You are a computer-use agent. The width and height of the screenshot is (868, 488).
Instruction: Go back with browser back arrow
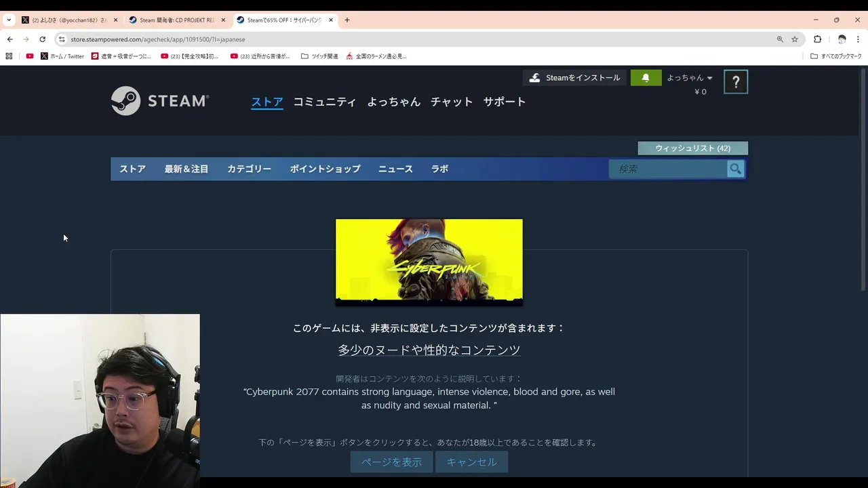click(9, 39)
